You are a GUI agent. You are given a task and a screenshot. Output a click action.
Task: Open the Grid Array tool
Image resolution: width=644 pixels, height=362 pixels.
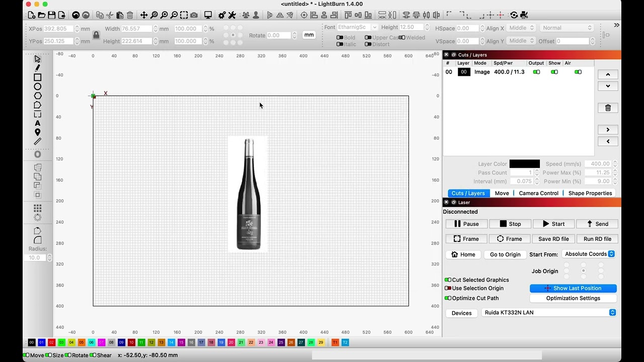click(x=37, y=208)
